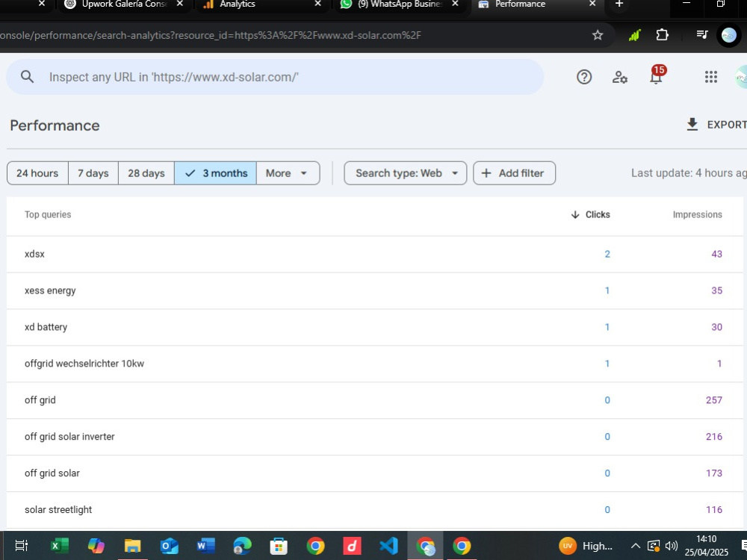Image resolution: width=747 pixels, height=560 pixels.
Task: Close the Performance tab
Action: (592, 4)
